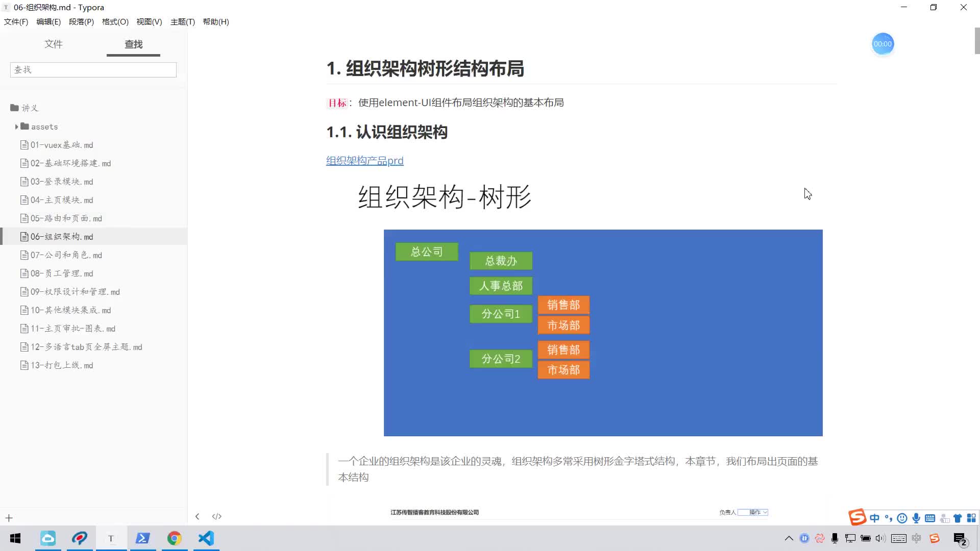Viewport: 980px width, 551px height.
Task: Open PowerShell from the taskbar
Action: pyautogui.click(x=142, y=538)
